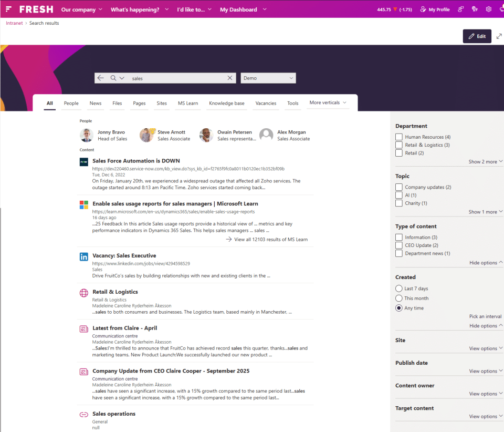
Task: Open the Our company menu
Action: coord(81,9)
